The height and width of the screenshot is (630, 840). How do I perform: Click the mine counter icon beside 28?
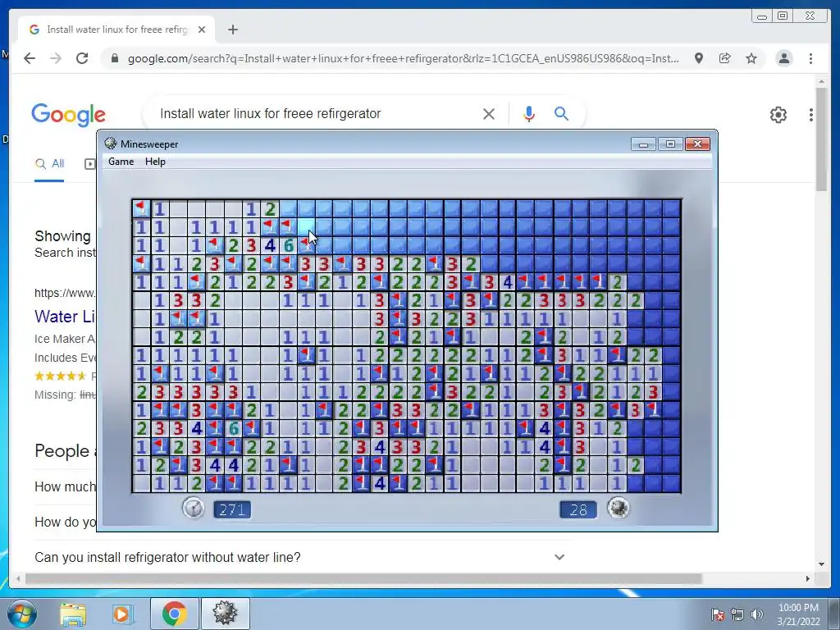(x=619, y=508)
